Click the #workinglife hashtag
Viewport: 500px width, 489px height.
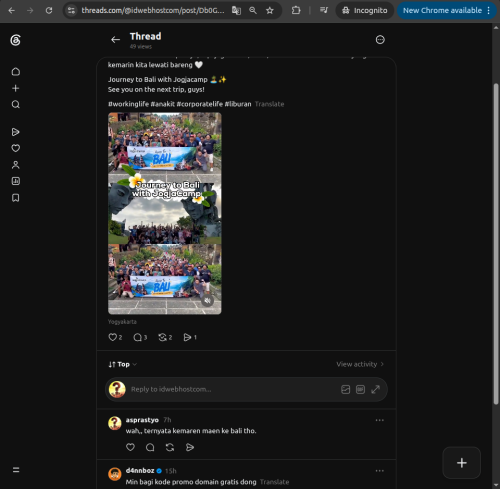128,104
